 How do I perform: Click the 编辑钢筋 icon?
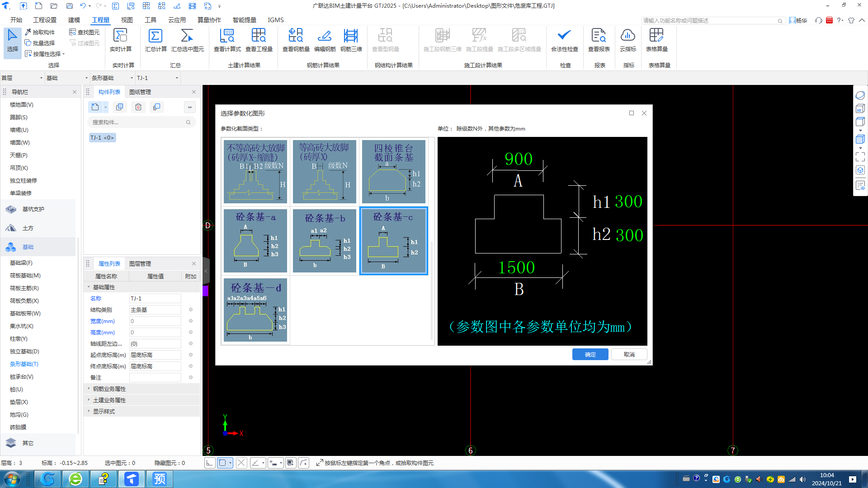point(325,36)
